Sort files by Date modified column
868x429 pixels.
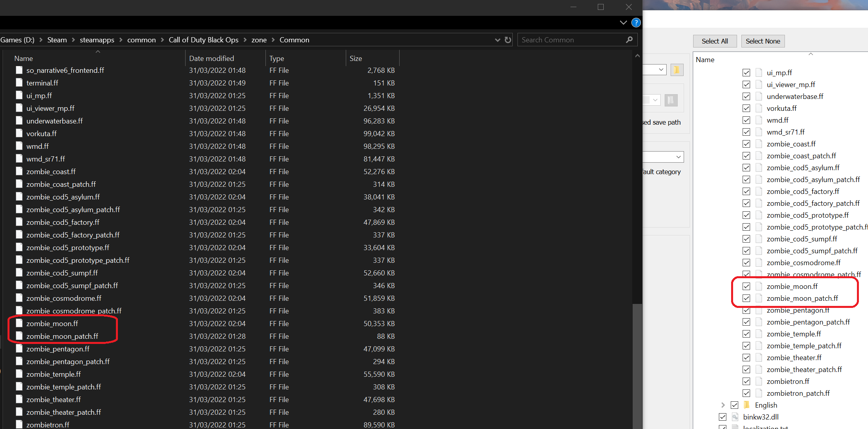pos(226,58)
